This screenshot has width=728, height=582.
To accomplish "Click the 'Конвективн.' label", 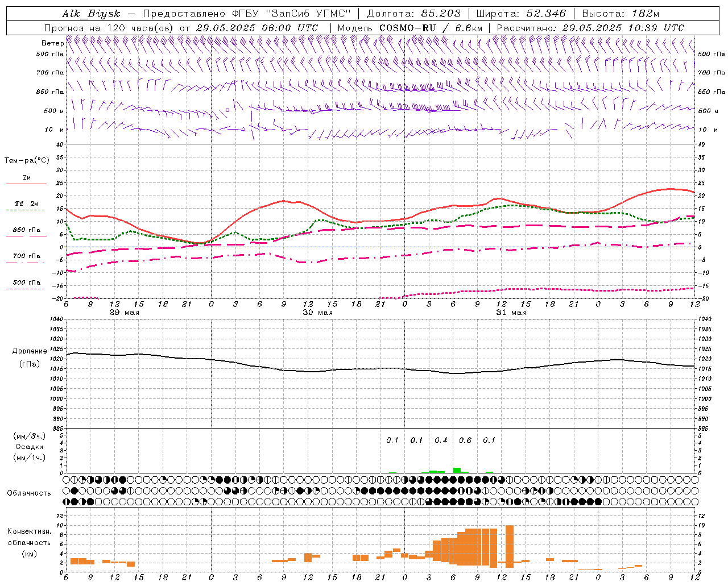I will point(30,531).
